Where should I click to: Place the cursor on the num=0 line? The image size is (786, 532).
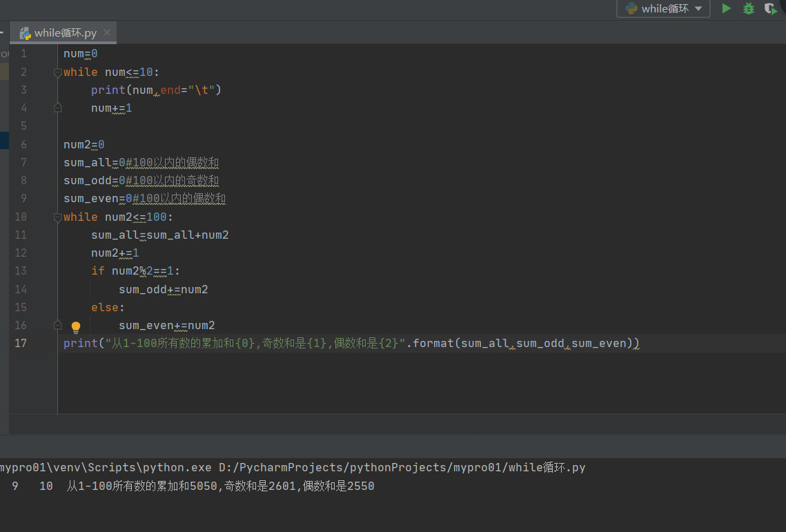pyautogui.click(x=80, y=54)
